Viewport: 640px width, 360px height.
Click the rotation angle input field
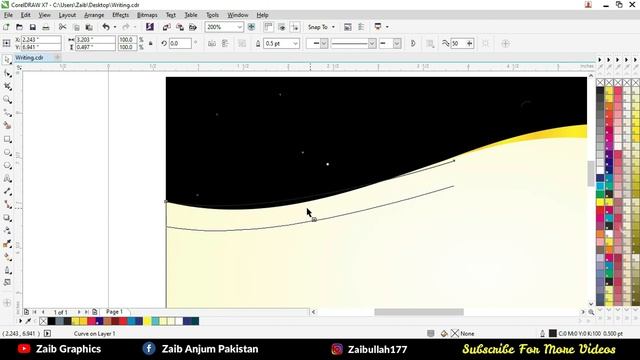point(180,43)
